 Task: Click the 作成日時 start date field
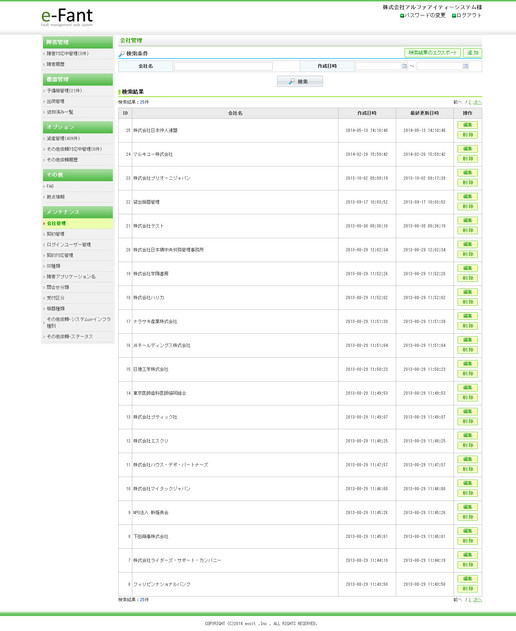378,66
